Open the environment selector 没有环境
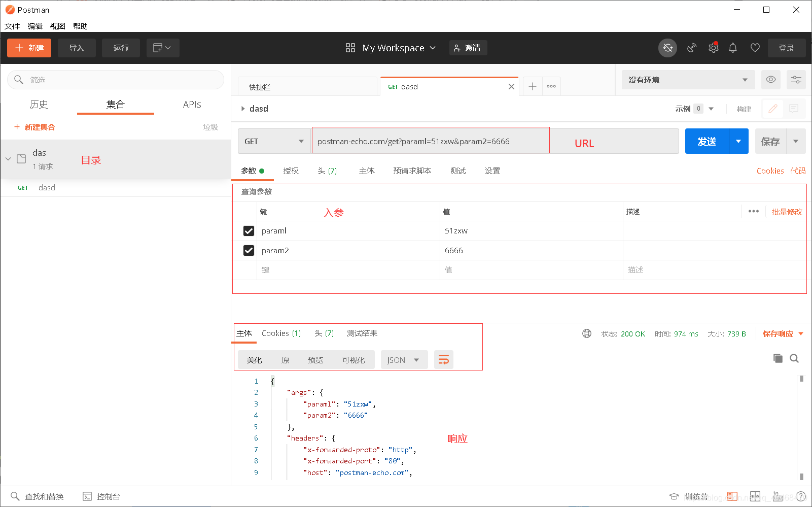Screen dimensions: 812x507 tap(688, 80)
